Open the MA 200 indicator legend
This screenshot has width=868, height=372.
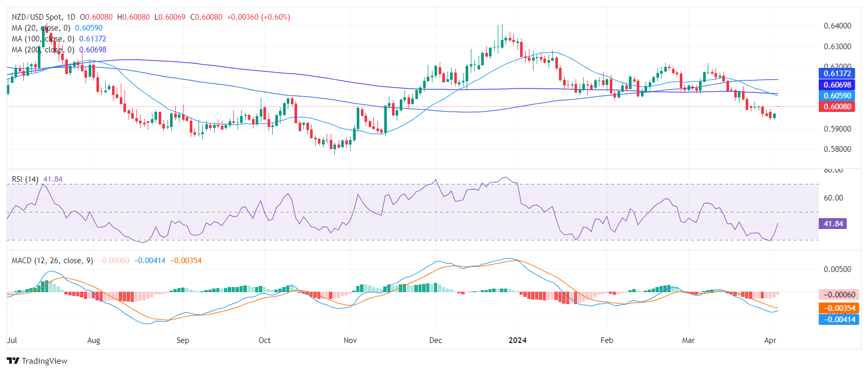[x=43, y=50]
